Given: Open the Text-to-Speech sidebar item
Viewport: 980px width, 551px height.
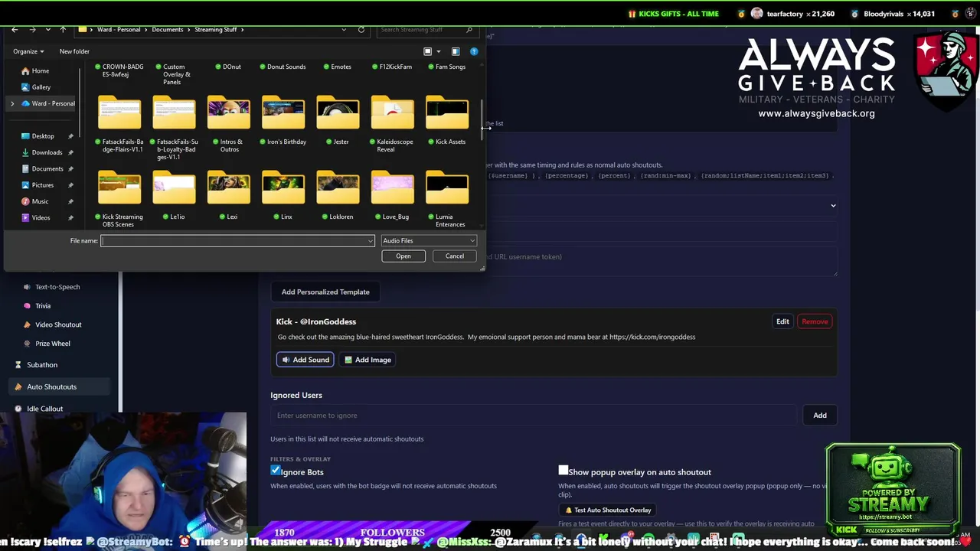Looking at the screenshot, I should (57, 286).
